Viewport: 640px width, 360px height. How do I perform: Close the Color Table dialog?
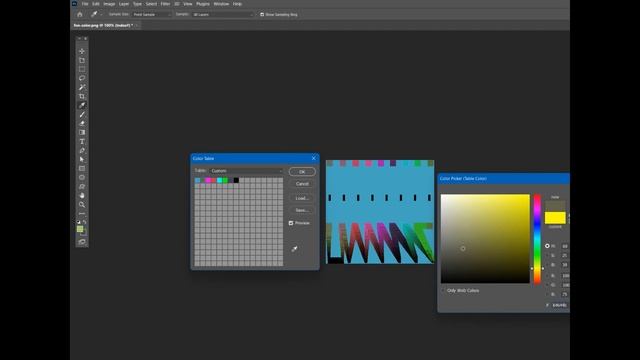313,158
